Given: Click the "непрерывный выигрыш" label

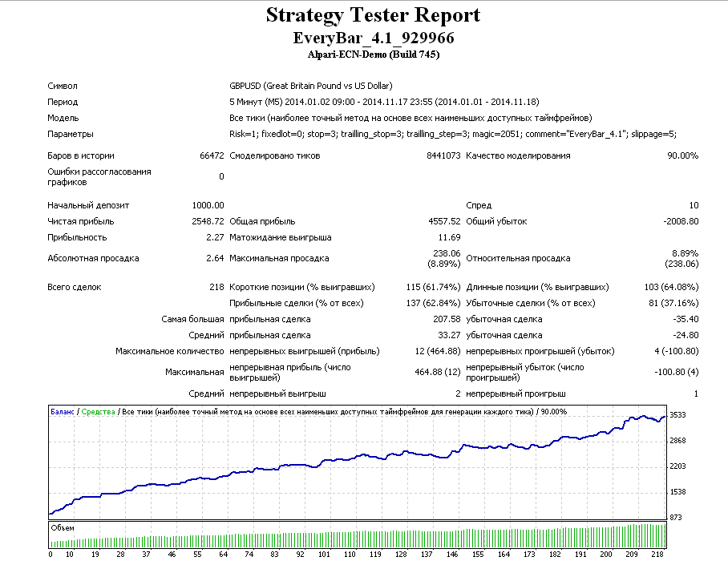Looking at the screenshot, I should click(277, 394).
